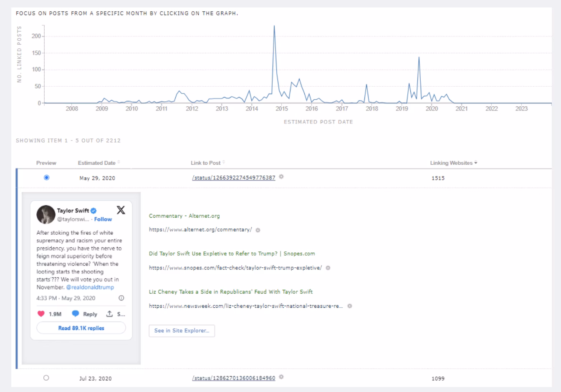Open the Snopes Taylor Swift expletive article title
561x392 pixels.
(x=232, y=254)
